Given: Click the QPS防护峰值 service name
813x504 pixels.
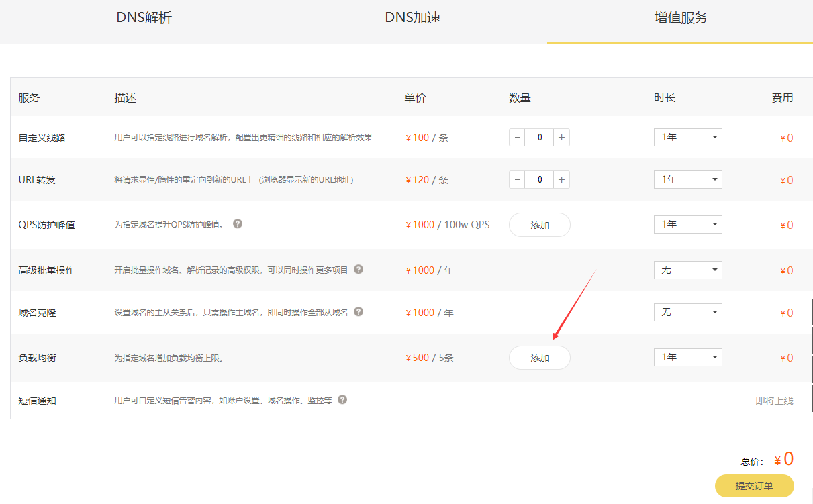Looking at the screenshot, I should click(46, 225).
